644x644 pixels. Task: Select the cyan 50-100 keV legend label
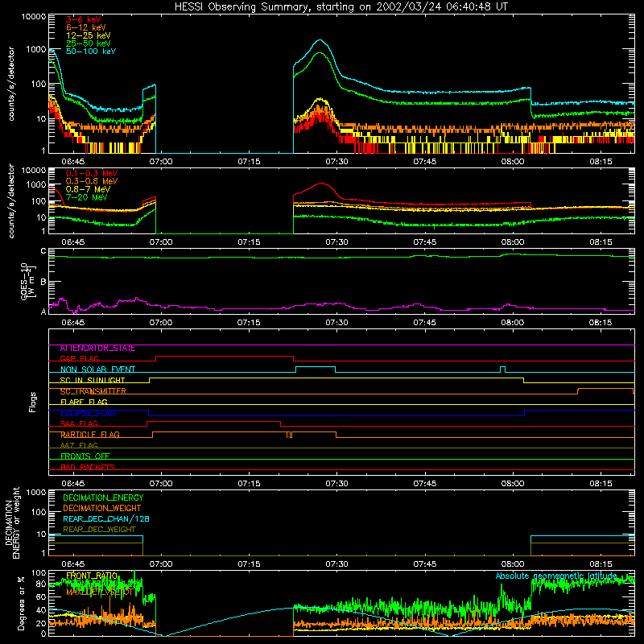coord(91,52)
